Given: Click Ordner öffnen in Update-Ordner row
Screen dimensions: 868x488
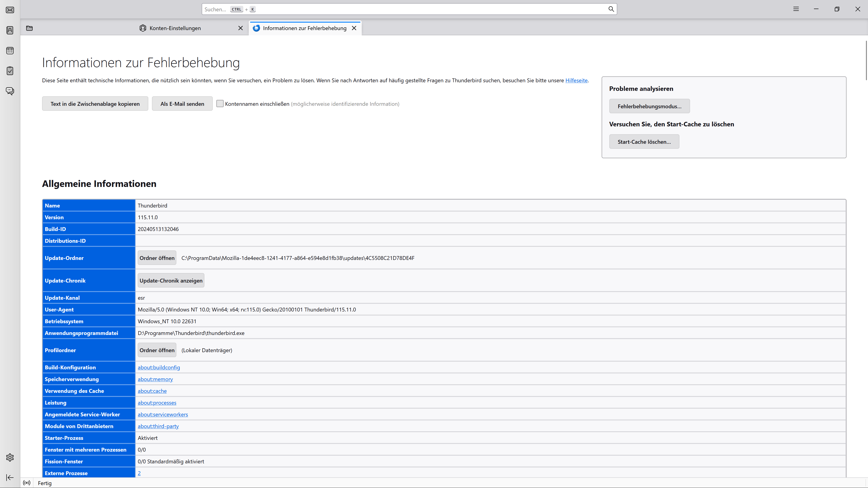Looking at the screenshot, I should (157, 258).
